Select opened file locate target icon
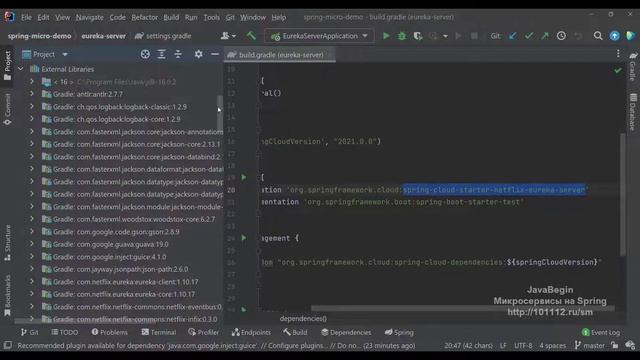This screenshot has height=360, width=640. [145, 54]
